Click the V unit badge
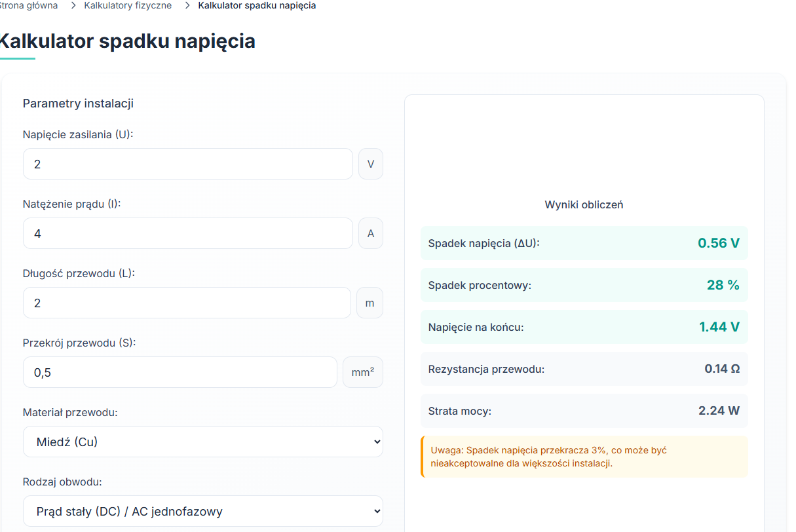The height and width of the screenshot is (532, 796). tap(371, 164)
